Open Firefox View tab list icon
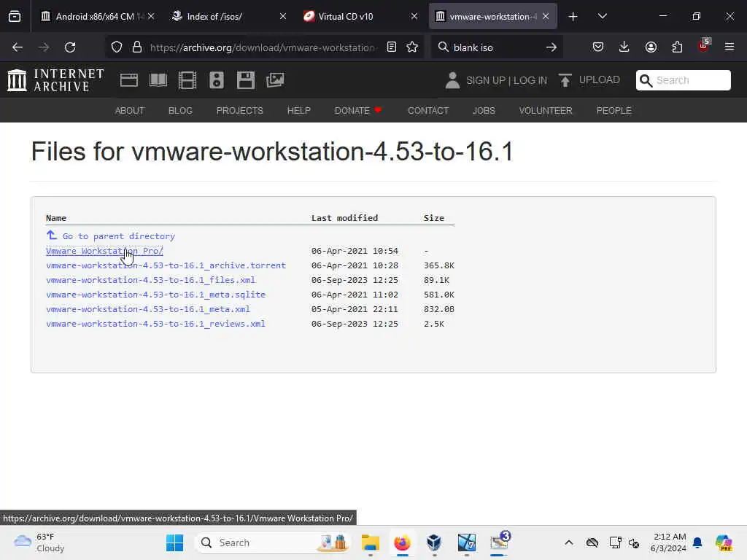The image size is (747, 560). [15, 16]
